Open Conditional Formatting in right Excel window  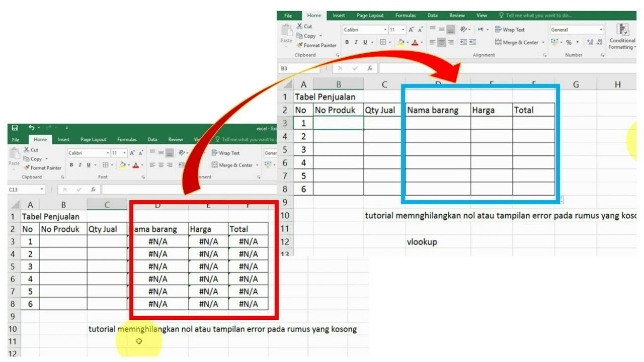(622, 36)
